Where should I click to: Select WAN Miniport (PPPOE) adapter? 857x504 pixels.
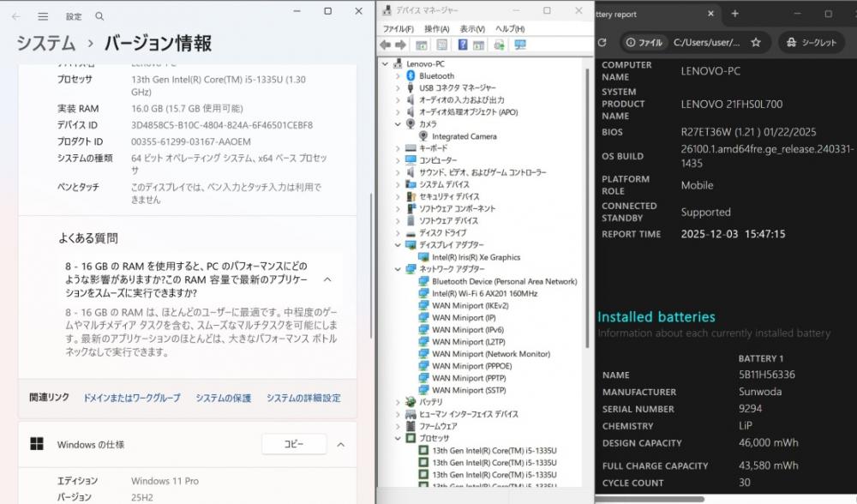click(x=471, y=366)
